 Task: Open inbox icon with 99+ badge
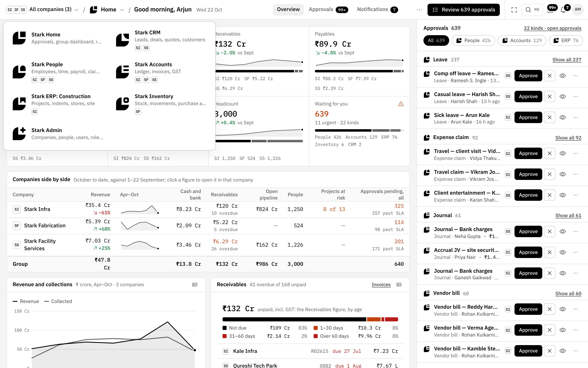pos(550,10)
